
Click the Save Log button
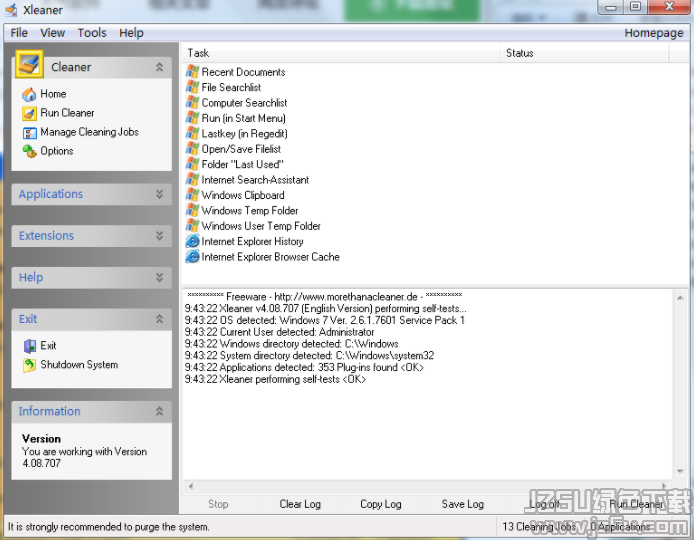click(463, 504)
